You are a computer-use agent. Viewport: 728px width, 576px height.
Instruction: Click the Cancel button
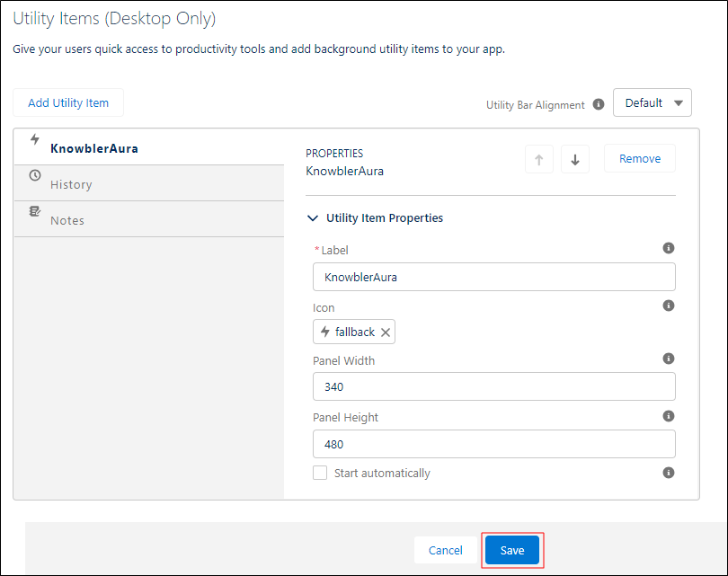click(x=445, y=550)
